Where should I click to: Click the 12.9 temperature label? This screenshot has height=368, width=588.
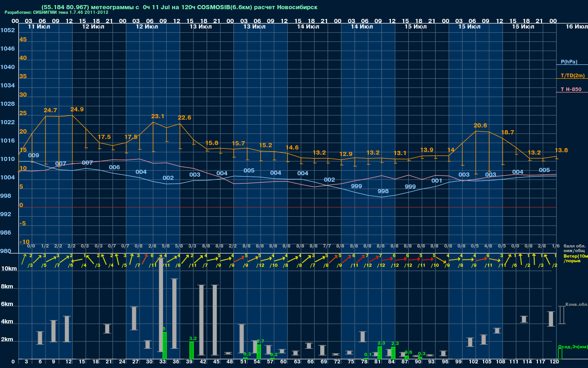pos(346,154)
